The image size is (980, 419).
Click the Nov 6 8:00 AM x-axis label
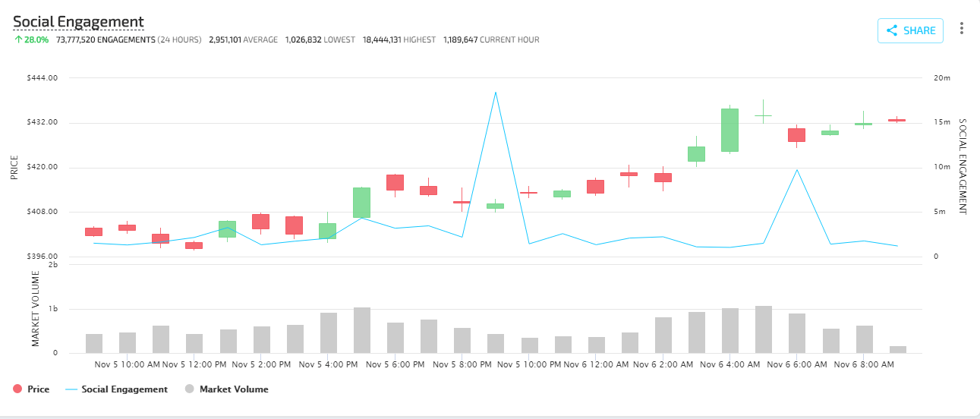(x=864, y=364)
